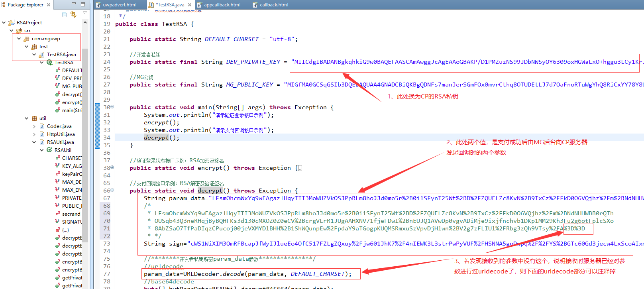
Task: Maximize the Package Explorer panel
Action: 83,4
